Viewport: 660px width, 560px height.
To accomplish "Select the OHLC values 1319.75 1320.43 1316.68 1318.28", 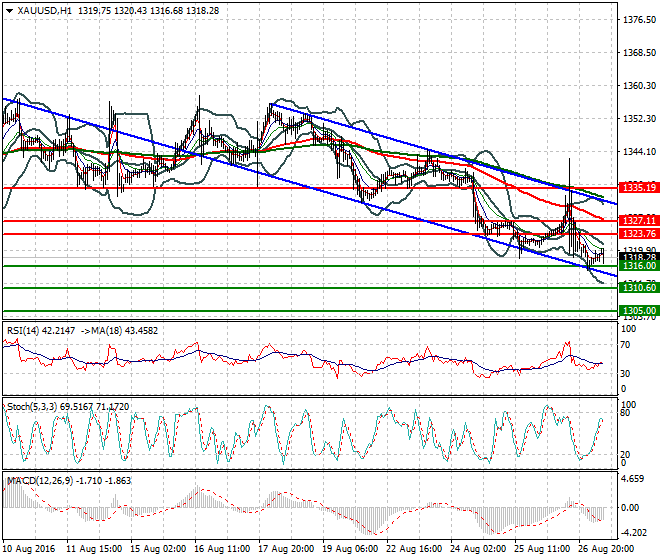I will click(148, 11).
